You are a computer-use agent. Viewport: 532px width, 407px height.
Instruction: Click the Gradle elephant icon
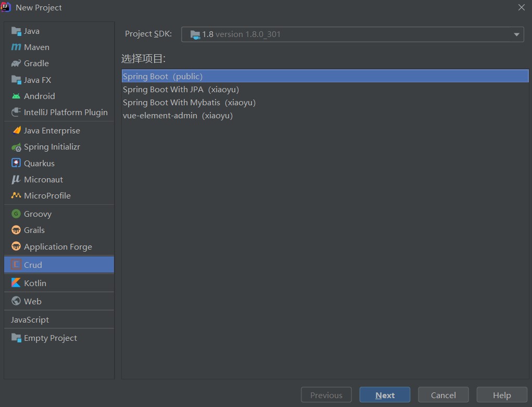click(x=16, y=64)
